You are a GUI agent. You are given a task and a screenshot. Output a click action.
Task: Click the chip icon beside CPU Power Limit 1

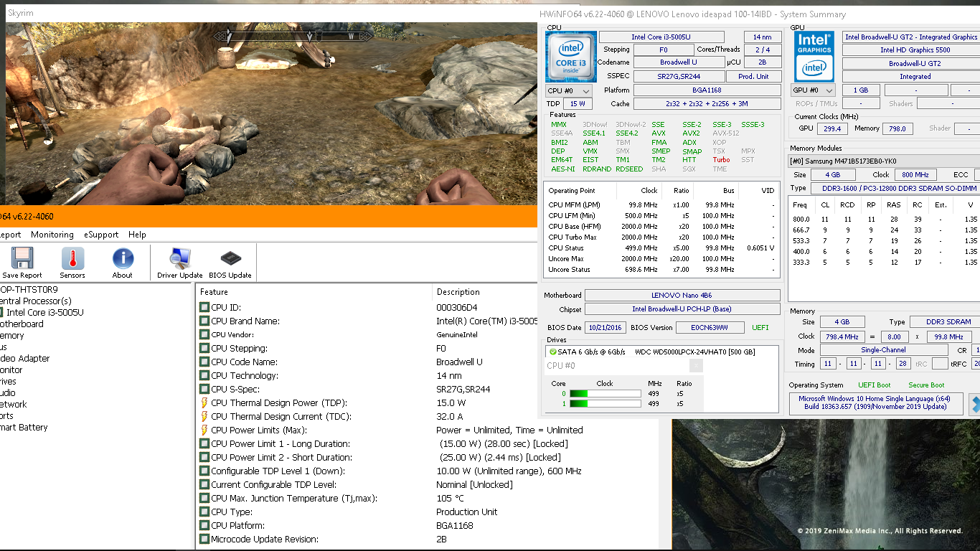(204, 444)
